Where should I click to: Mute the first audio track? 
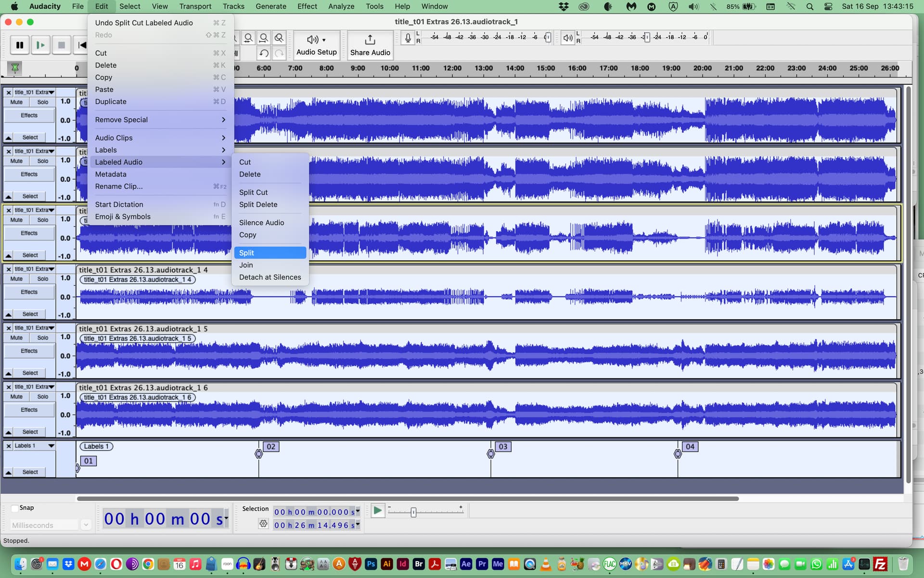[x=16, y=102]
